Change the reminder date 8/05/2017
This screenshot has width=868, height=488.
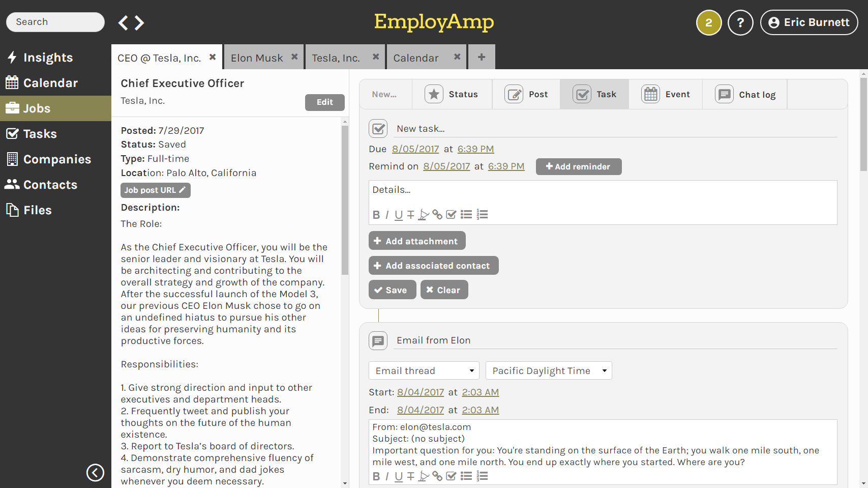point(446,166)
